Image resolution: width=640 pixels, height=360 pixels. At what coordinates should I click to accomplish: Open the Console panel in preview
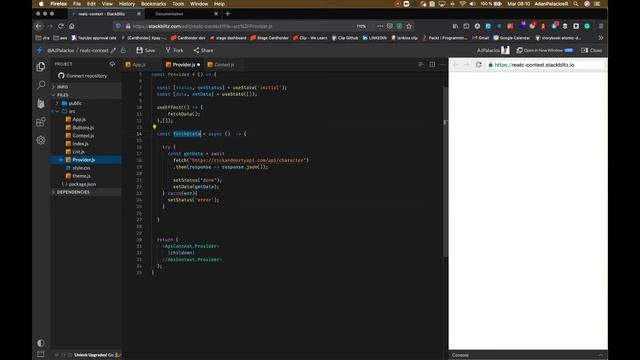coord(460,355)
